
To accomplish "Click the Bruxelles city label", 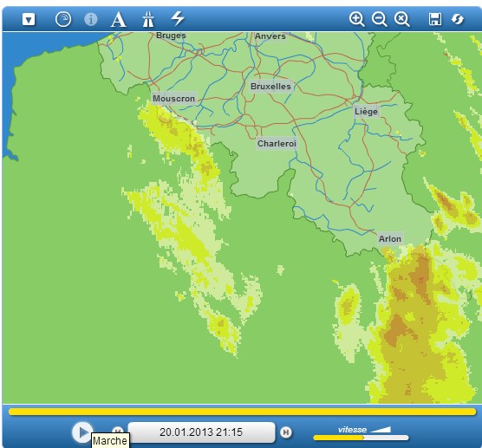I will 270,87.
